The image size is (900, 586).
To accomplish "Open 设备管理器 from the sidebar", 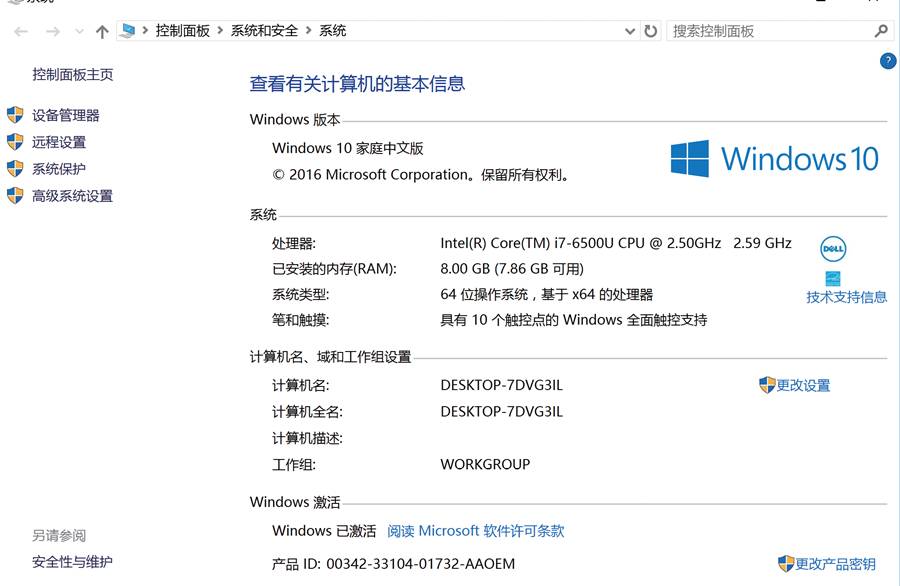I will (x=68, y=115).
